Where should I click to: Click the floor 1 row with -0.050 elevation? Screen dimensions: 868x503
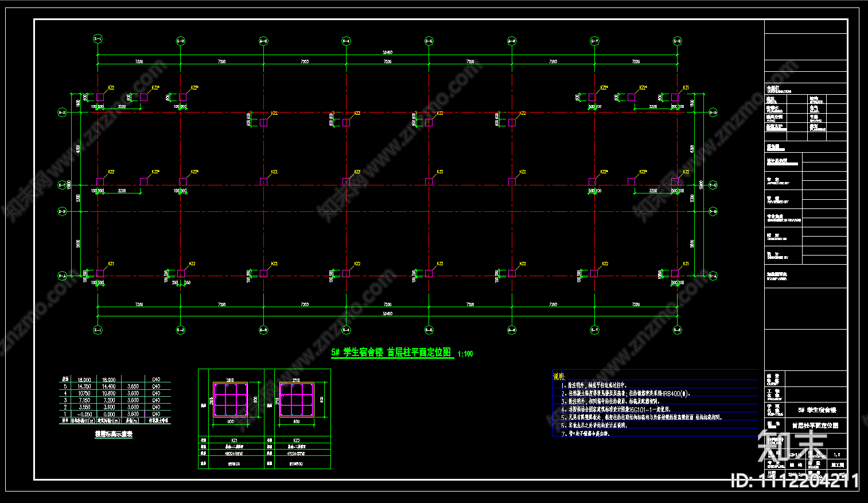(114, 413)
